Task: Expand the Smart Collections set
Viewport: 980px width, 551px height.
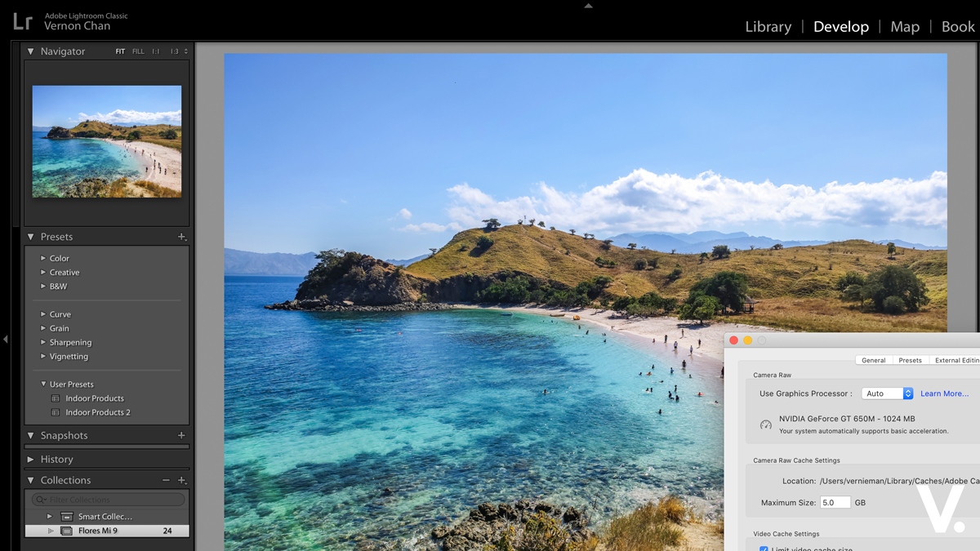Action: click(x=49, y=517)
